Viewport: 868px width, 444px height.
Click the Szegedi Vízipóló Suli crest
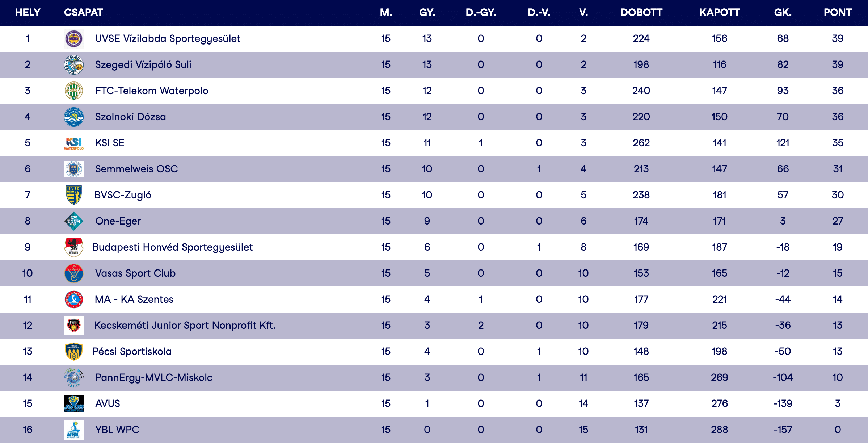73,65
